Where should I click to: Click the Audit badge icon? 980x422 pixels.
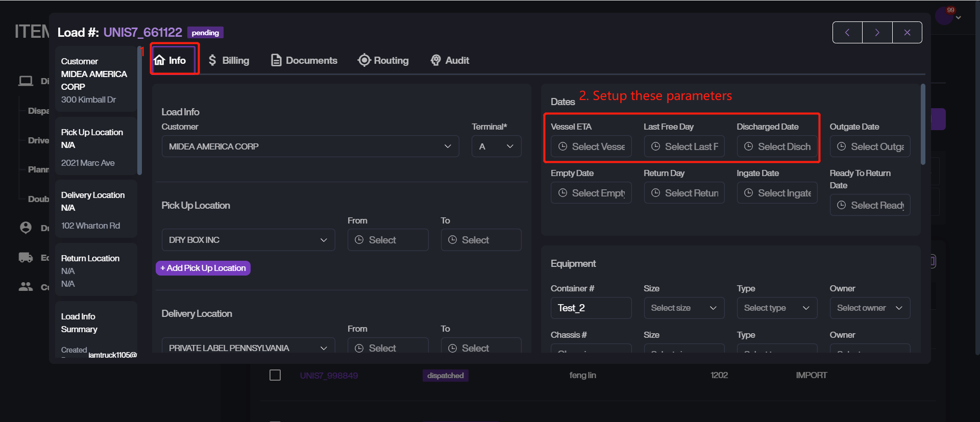(435, 60)
